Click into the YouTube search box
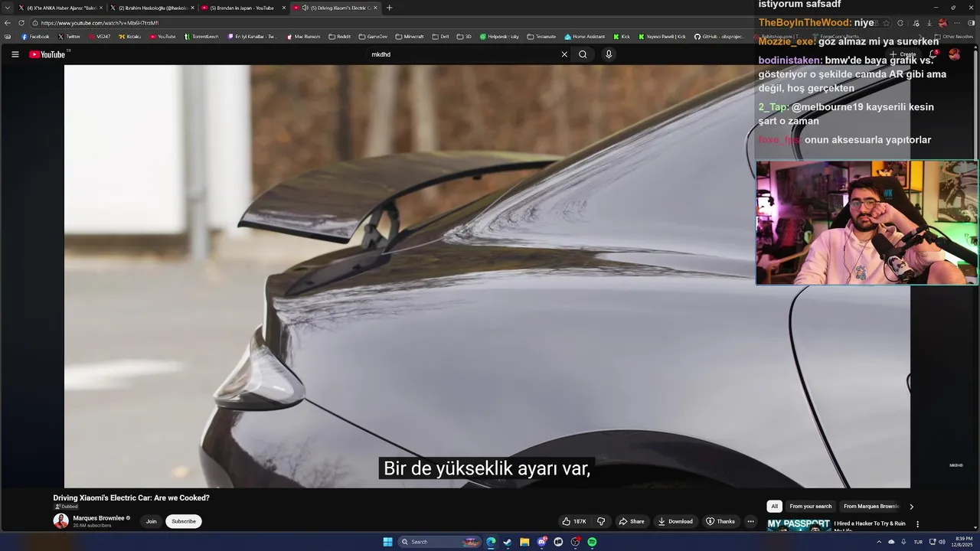Image resolution: width=980 pixels, height=551 pixels. coord(463,54)
